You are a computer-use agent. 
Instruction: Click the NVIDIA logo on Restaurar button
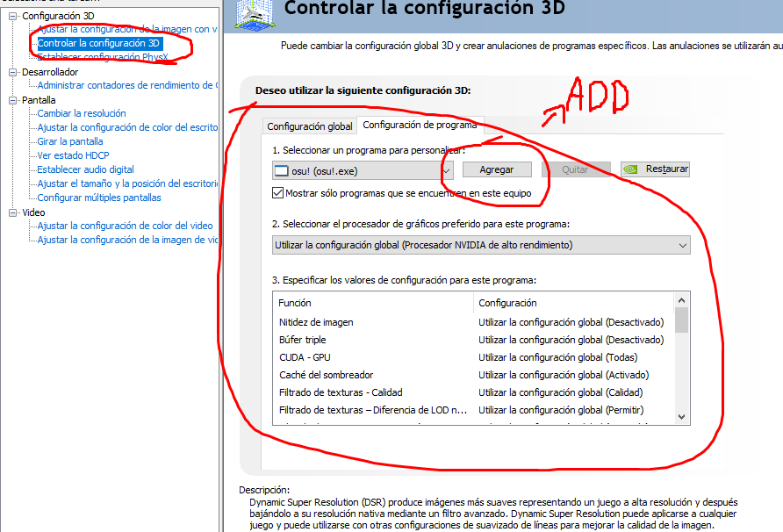tap(631, 169)
